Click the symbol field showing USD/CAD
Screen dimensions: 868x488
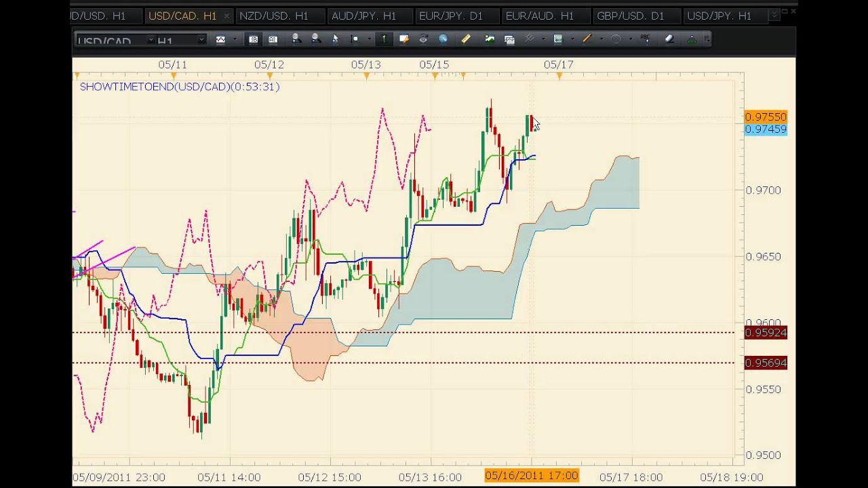116,40
